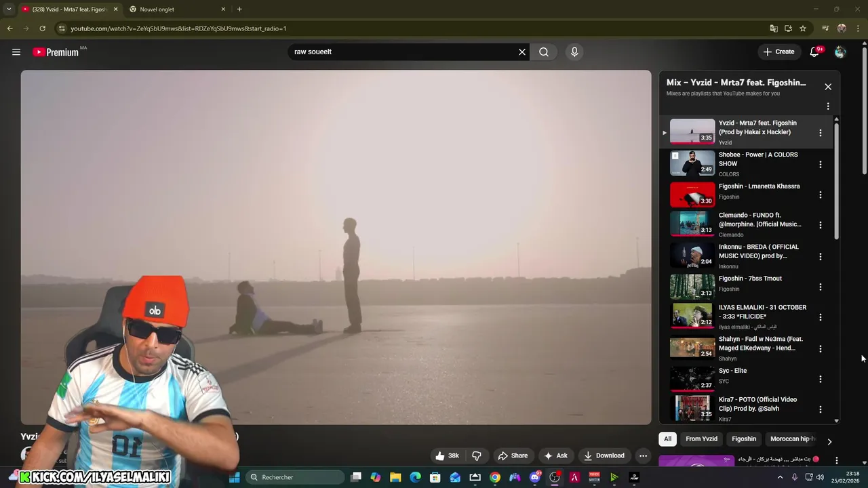This screenshot has height=488, width=868.
Task: Select the Figoshin chip
Action: (x=744, y=439)
